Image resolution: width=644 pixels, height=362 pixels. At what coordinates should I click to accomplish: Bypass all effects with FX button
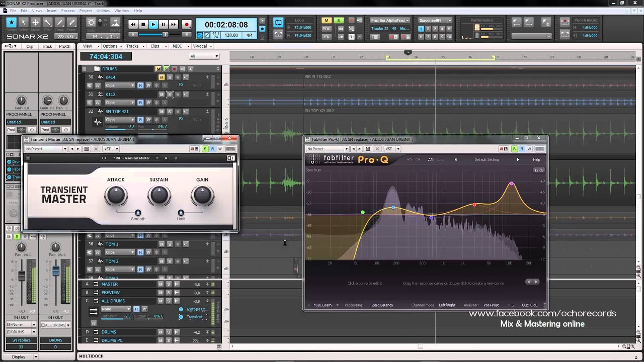[x=327, y=37]
